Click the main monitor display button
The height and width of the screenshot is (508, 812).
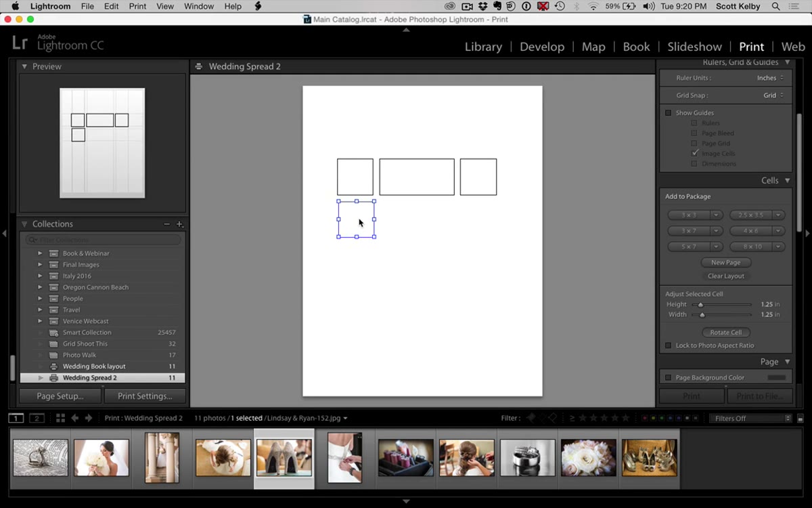pos(16,418)
